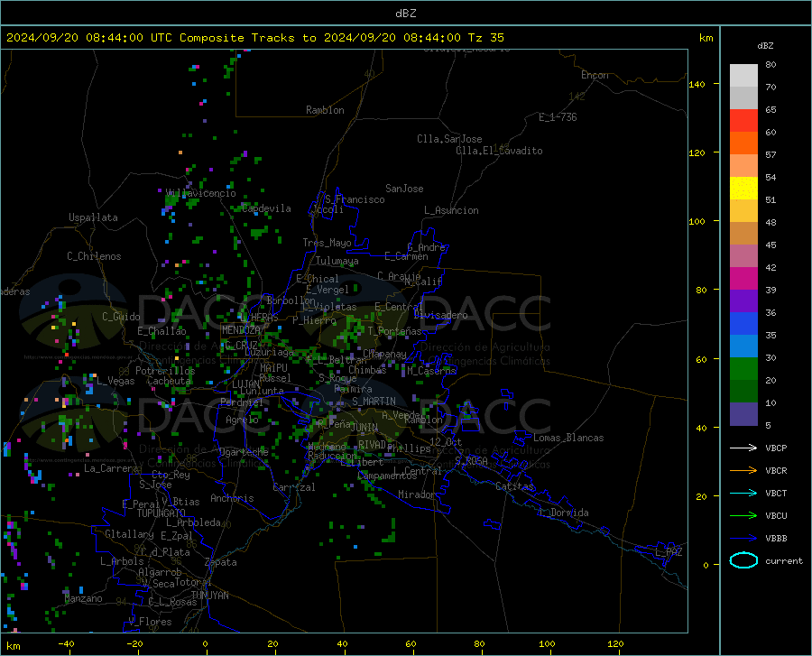
Task: Click the dBZ title at the top
Action: click(x=405, y=14)
